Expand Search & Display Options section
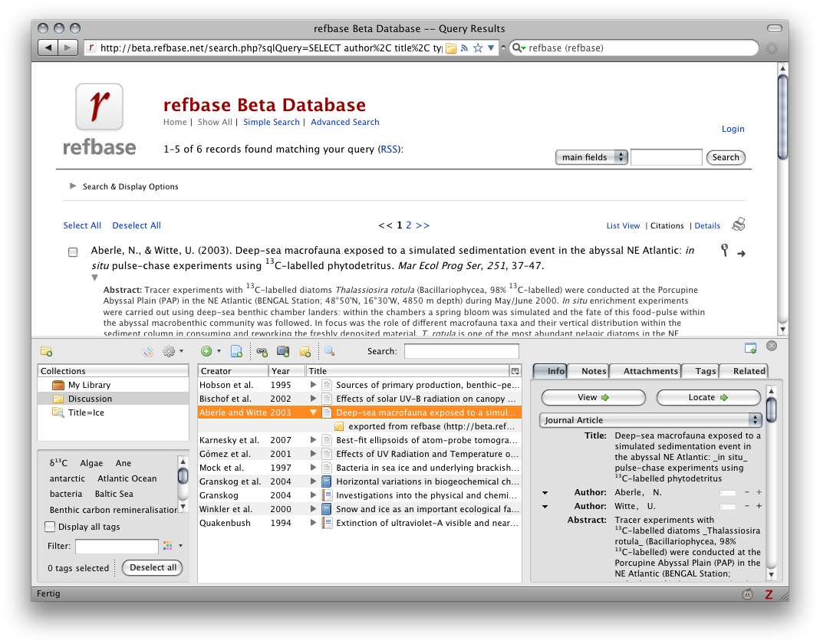820x644 pixels. [73, 186]
